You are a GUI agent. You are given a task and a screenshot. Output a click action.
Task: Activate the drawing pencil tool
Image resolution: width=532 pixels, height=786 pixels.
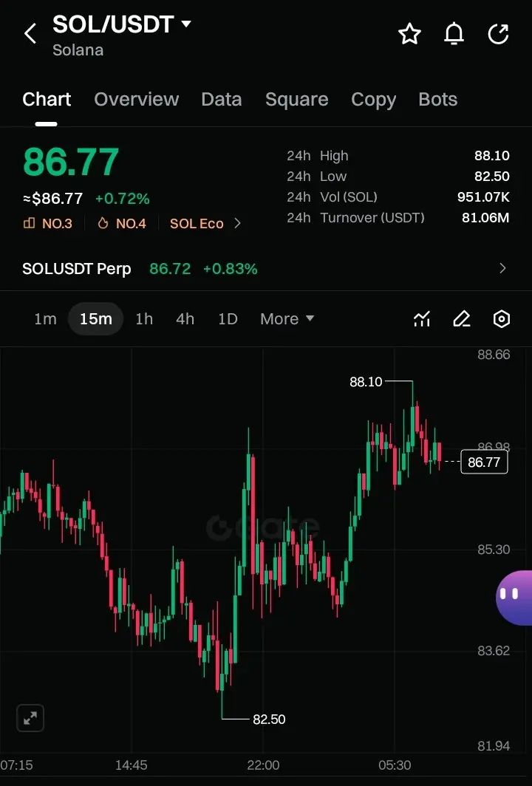[462, 319]
